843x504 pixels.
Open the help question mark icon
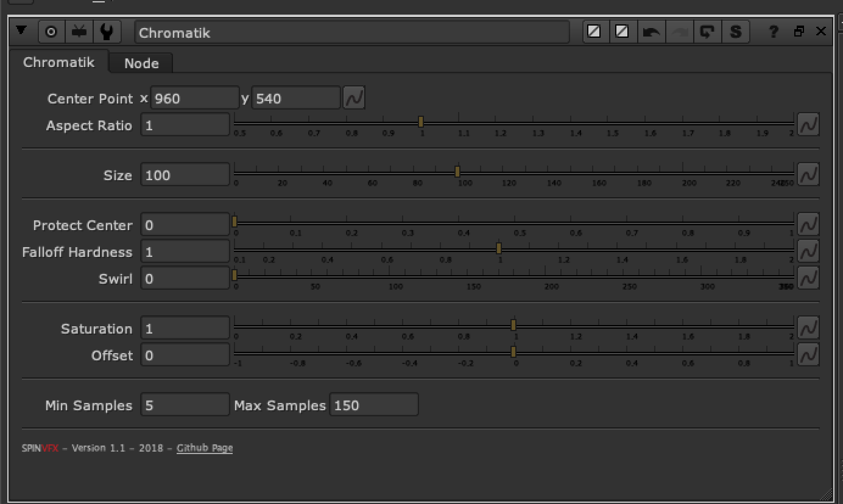(773, 32)
